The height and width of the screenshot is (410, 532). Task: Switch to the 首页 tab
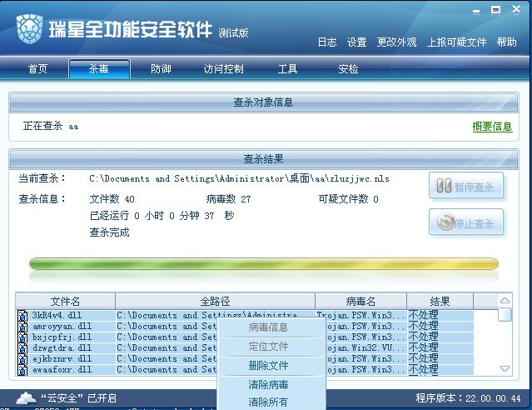[x=37, y=69]
